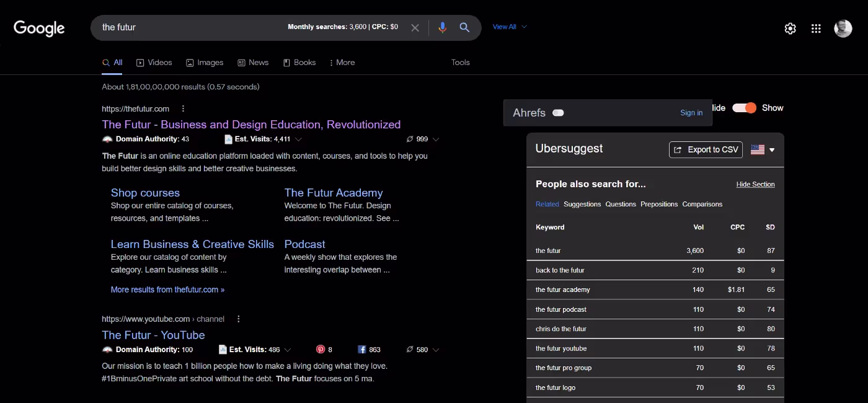868x403 pixels.
Task: Select keyword row 'chris do the futur'
Action: 655,329
